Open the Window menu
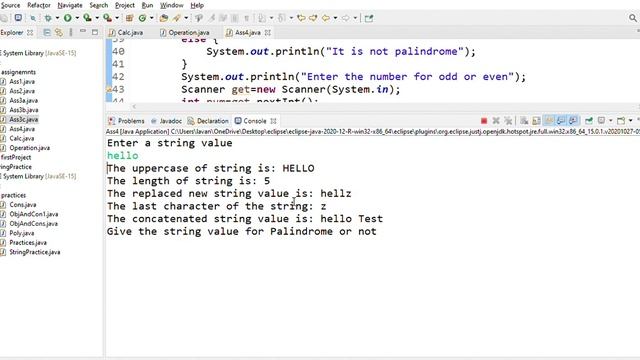The image size is (640, 360). [171, 5]
